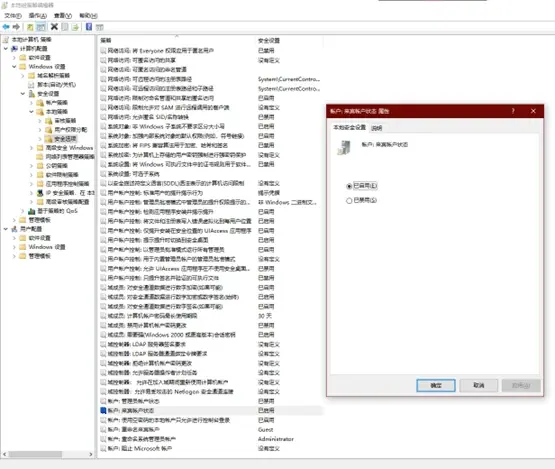The height and width of the screenshot is (469, 555).
Task: Click the 应用(A) button in dialog
Action: 521,385
